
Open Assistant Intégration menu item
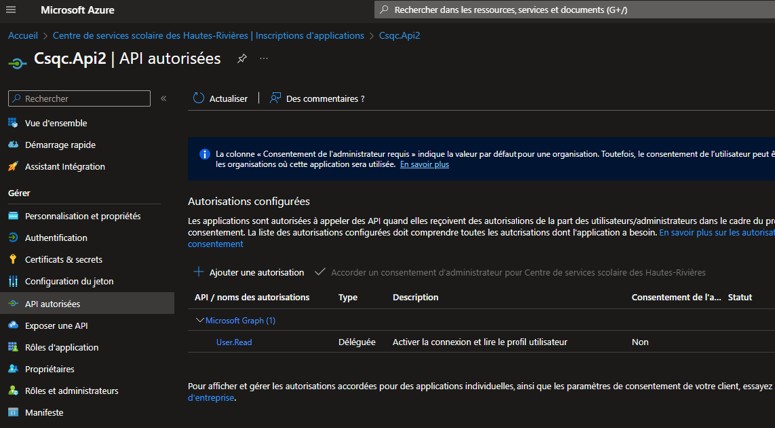click(65, 167)
